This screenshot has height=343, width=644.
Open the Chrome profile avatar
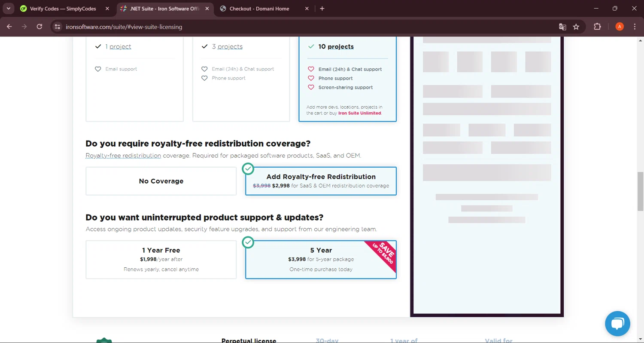[620, 27]
